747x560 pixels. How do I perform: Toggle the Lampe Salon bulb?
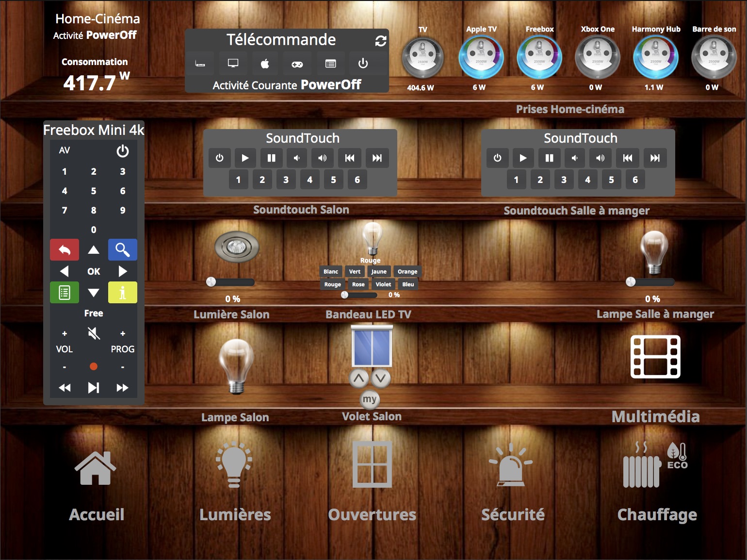coord(236,366)
